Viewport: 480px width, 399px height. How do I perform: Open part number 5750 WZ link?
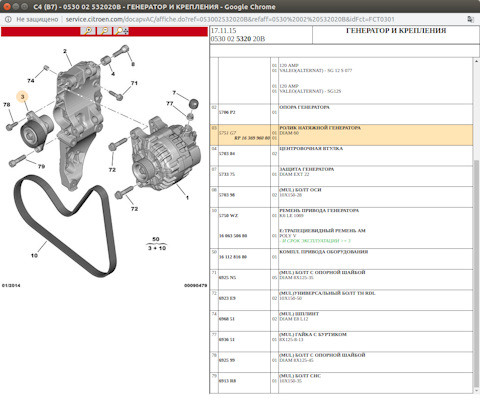pos(228,216)
